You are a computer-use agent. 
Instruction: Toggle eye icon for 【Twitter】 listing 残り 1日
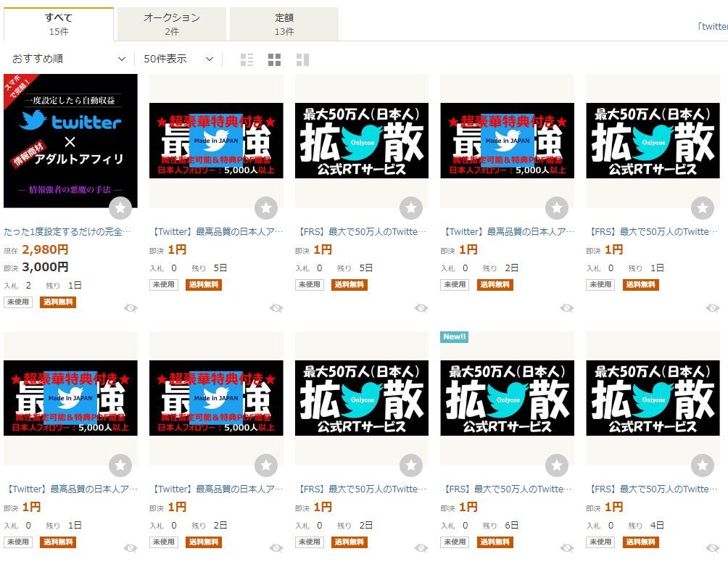point(131,548)
